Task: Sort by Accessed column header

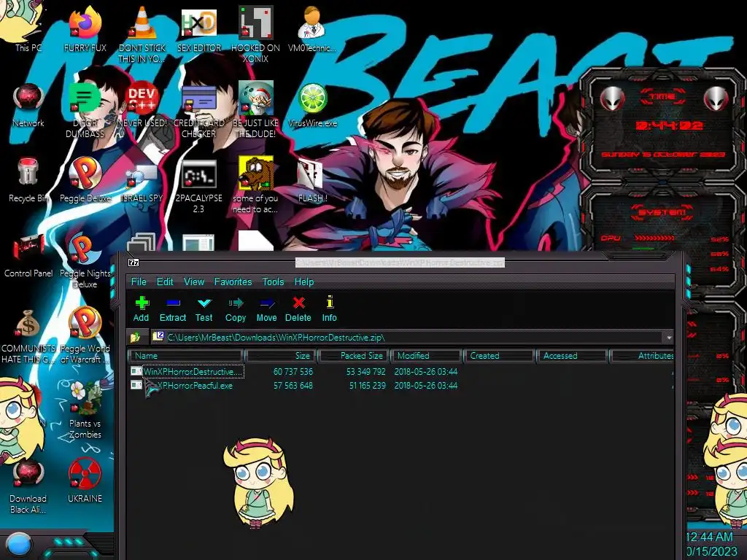Action: [x=572, y=356]
